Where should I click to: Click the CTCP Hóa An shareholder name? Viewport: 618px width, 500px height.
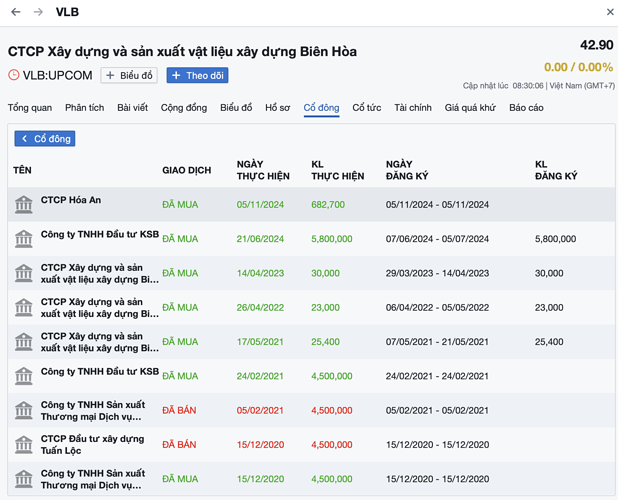pos(71,200)
